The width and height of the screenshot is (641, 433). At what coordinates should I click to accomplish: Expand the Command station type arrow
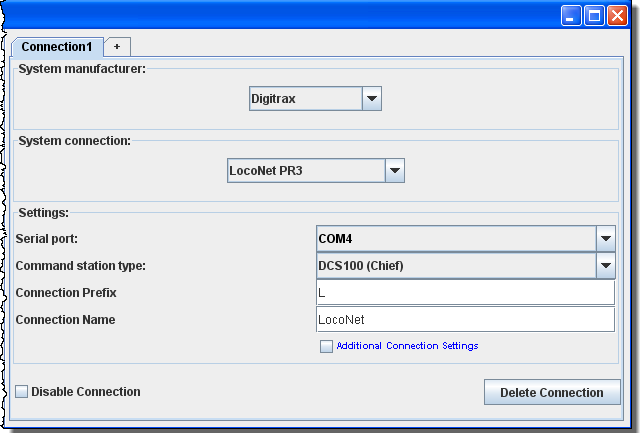605,266
